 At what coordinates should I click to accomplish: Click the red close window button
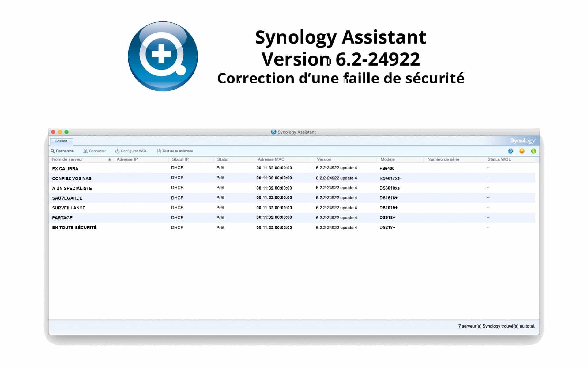[x=53, y=132]
